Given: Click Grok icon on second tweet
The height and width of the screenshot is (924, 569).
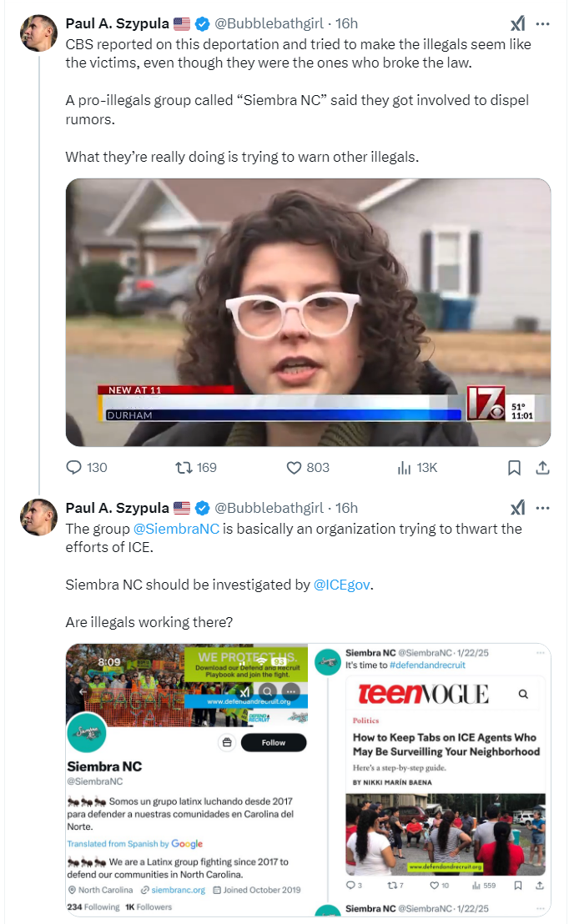Looking at the screenshot, I should coord(518,508).
